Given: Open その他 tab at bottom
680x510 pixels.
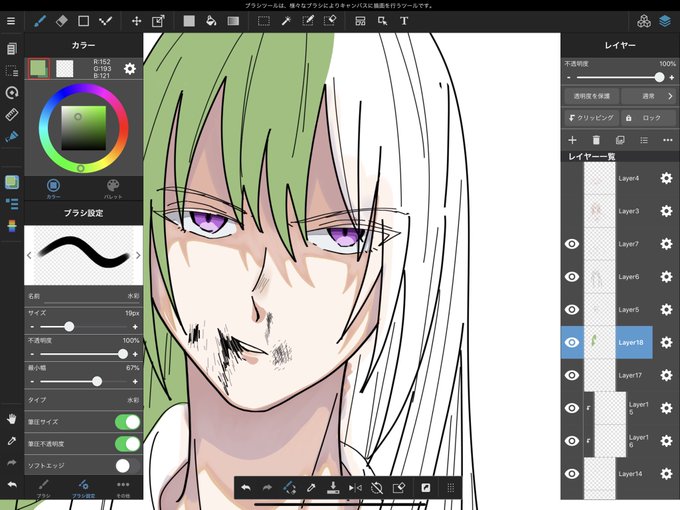Looking at the screenshot, I should click(x=123, y=488).
